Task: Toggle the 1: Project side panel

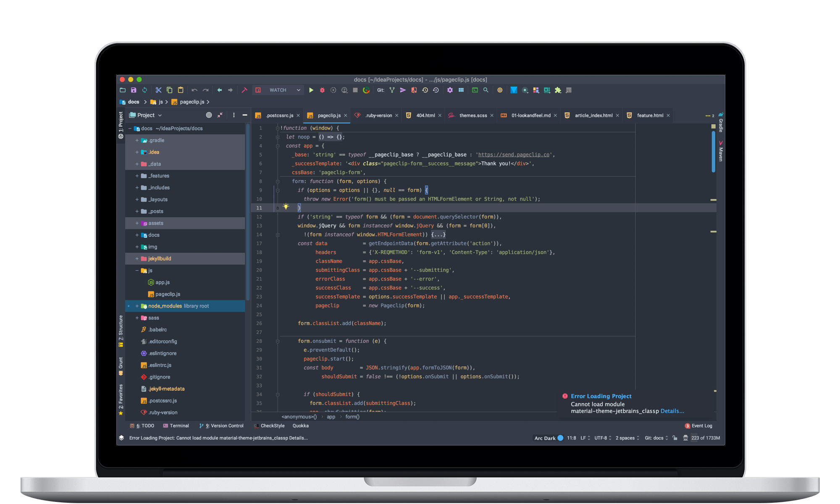Action: pyautogui.click(x=121, y=125)
